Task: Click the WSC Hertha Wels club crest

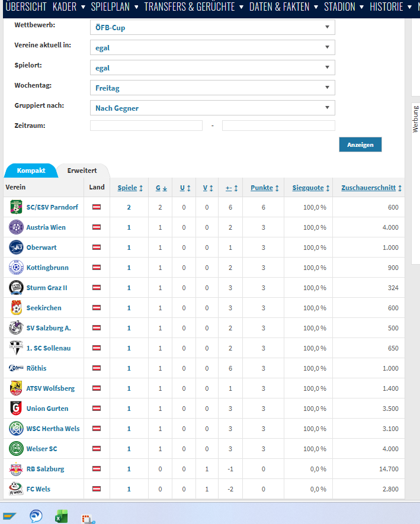Action: (x=16, y=429)
